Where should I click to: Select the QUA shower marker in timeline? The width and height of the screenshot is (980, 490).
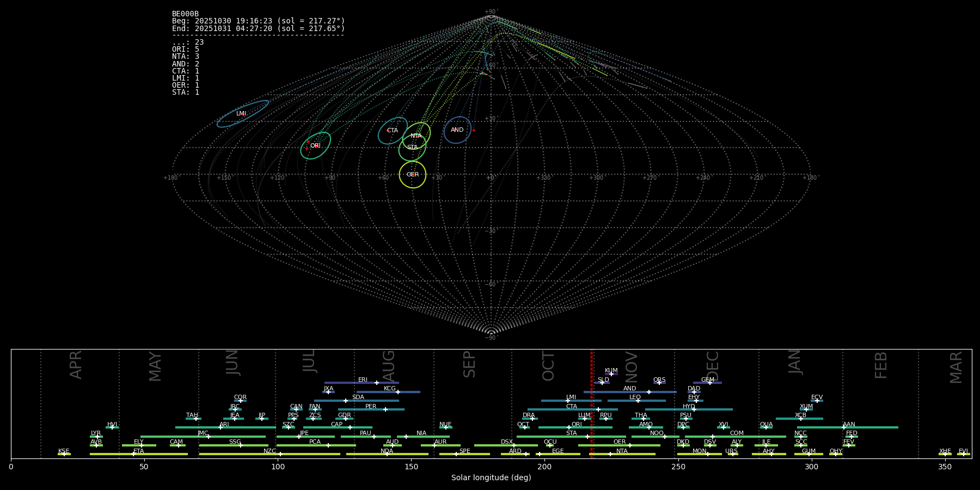[766, 427]
